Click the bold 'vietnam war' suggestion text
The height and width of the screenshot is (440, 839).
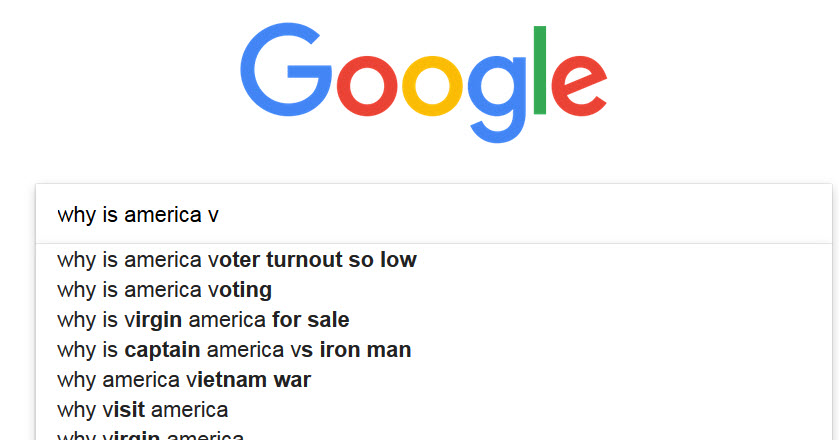coord(248,380)
